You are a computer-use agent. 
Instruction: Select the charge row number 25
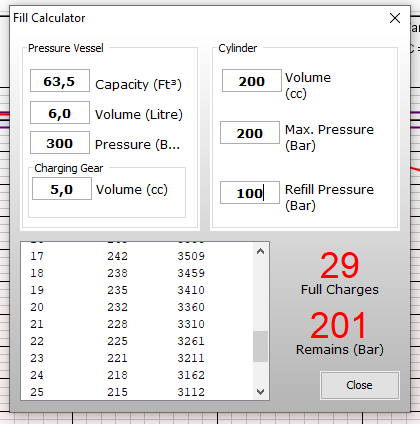[37, 392]
